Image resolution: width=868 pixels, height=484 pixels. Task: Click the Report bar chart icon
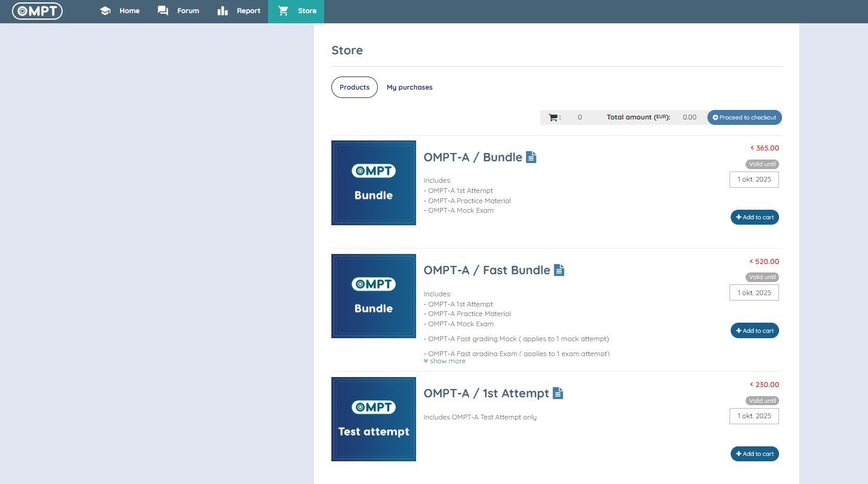coord(223,11)
